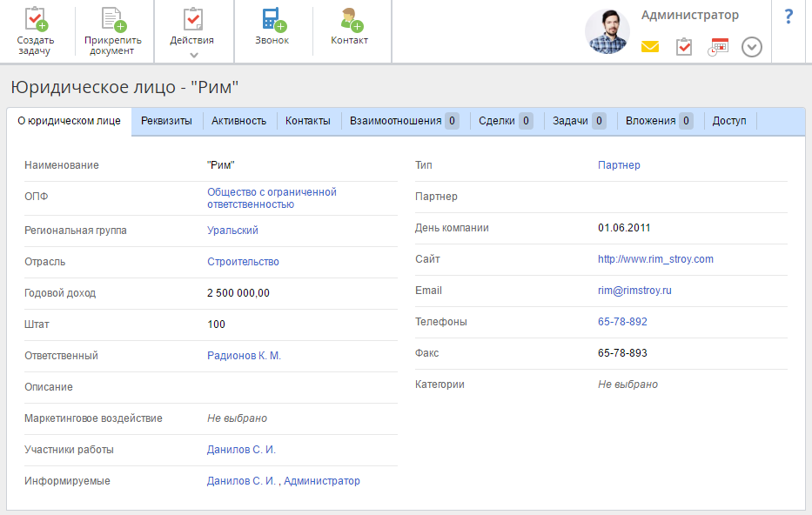
Task: Open responsible person Радионов К. М. link
Action: (244, 356)
